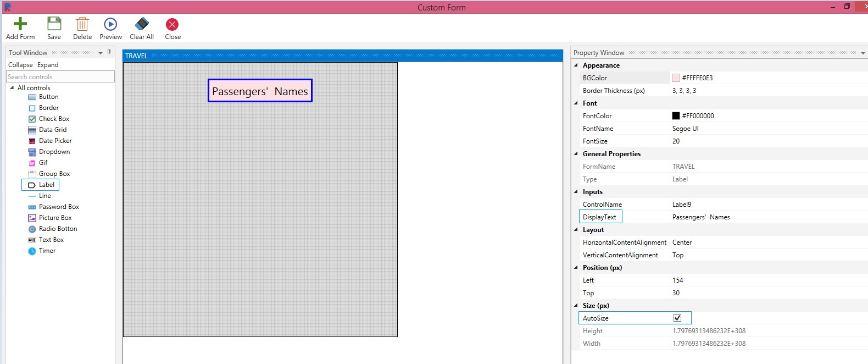This screenshot has width=868, height=364.
Task: Click the BGColor pink color swatch
Action: (x=676, y=78)
